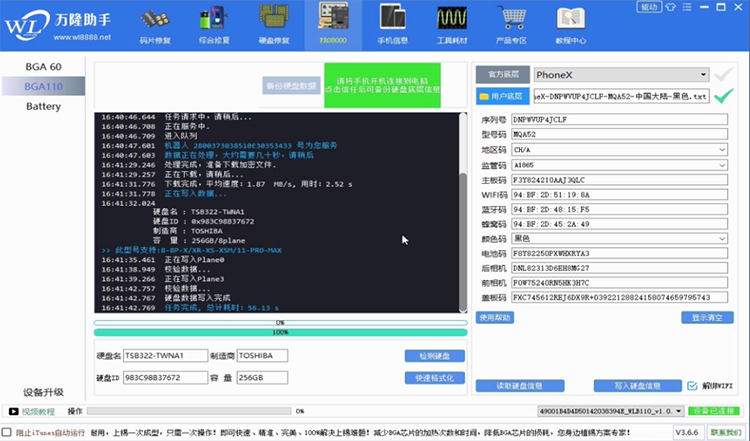Click the 盖板码 cover code field

[x=619, y=298]
